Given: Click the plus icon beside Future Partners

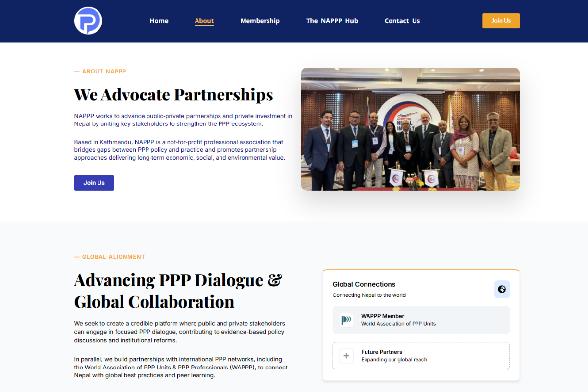Looking at the screenshot, I should [x=346, y=356].
